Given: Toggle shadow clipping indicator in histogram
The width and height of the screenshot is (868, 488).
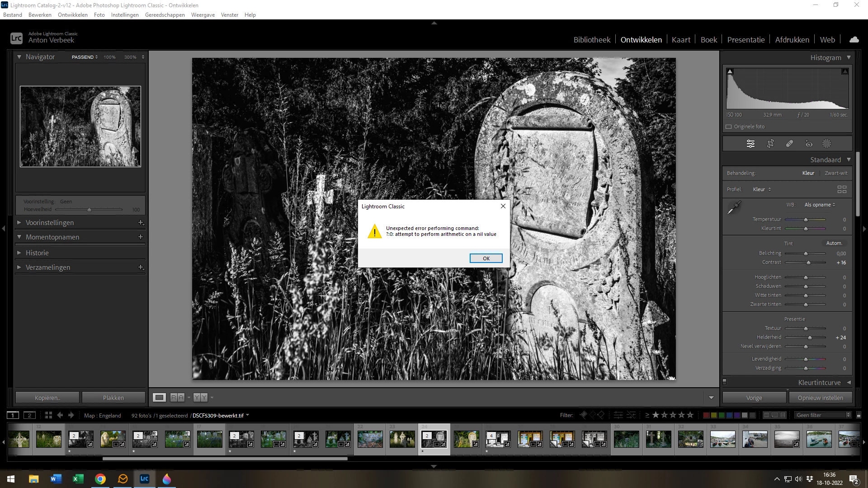Looking at the screenshot, I should 730,71.
